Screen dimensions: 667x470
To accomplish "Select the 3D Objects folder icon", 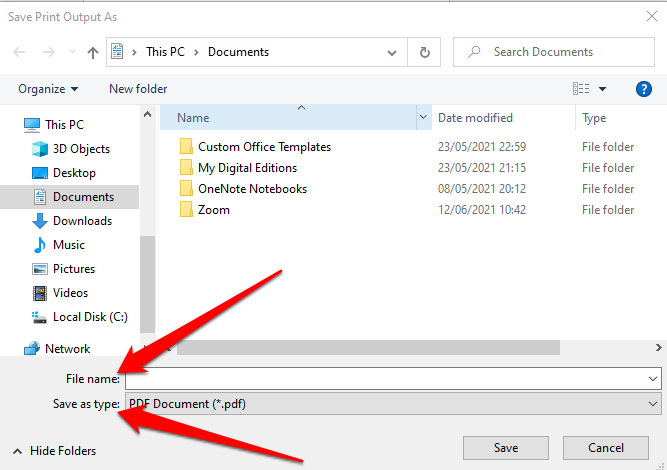I will click(40, 149).
